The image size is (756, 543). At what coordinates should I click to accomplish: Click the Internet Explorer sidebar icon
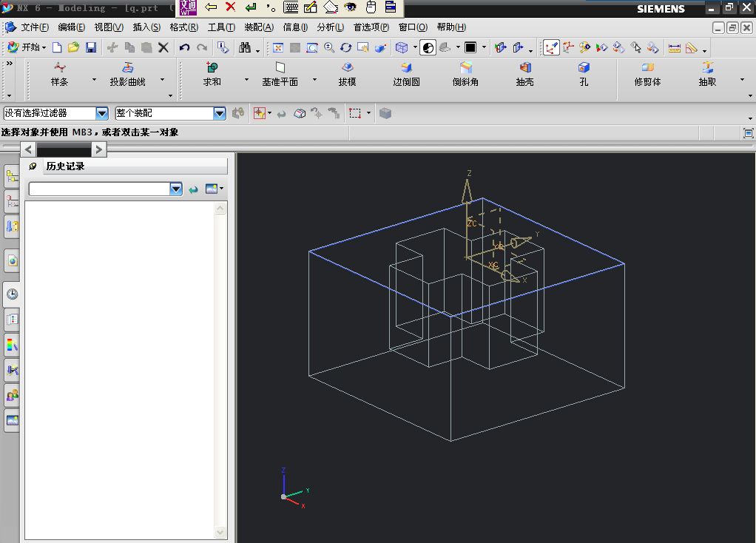point(12,261)
